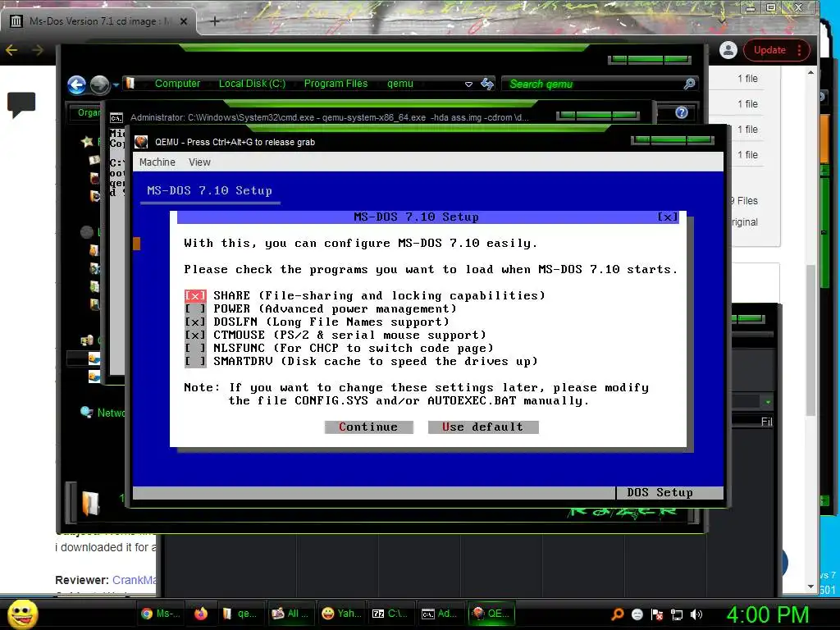Click the Organize button in Explorer
The image size is (840, 630).
[87, 112]
